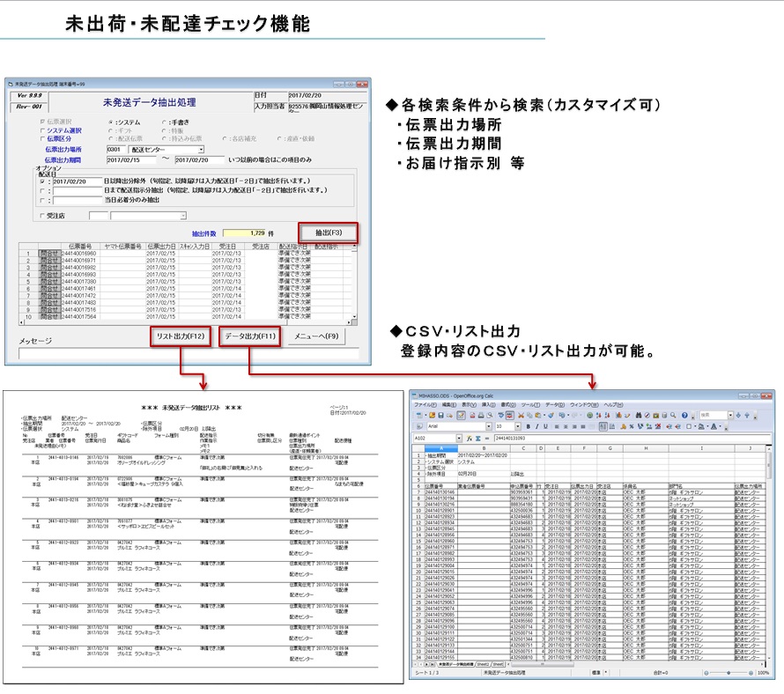Click the Underline icon in Calc
This screenshot has width=784, height=694.
[545, 426]
